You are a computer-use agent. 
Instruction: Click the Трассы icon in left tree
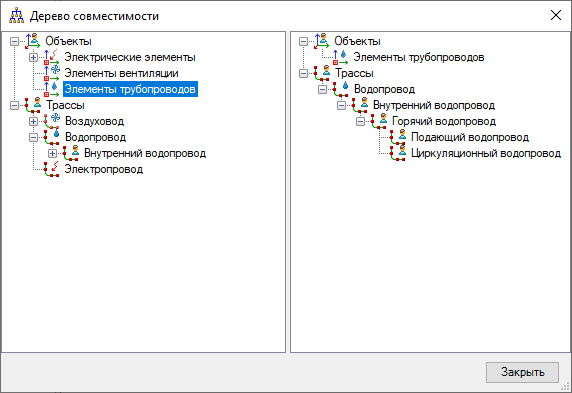tap(33, 105)
